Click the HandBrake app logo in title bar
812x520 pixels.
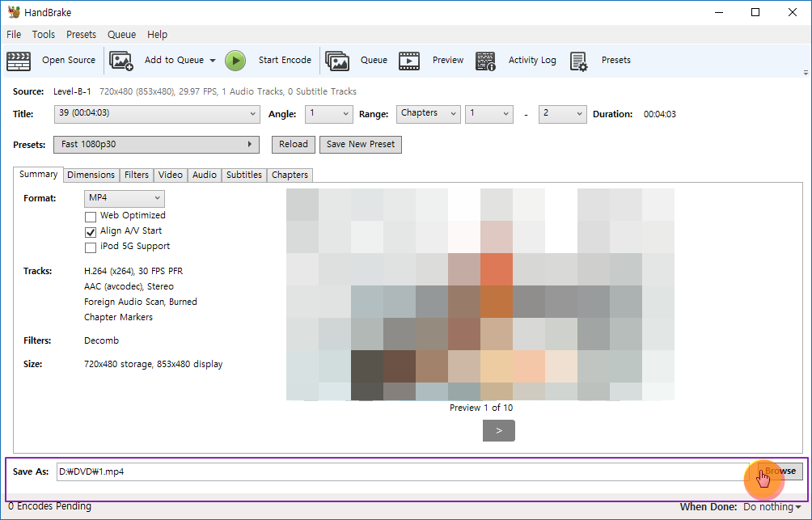14,12
